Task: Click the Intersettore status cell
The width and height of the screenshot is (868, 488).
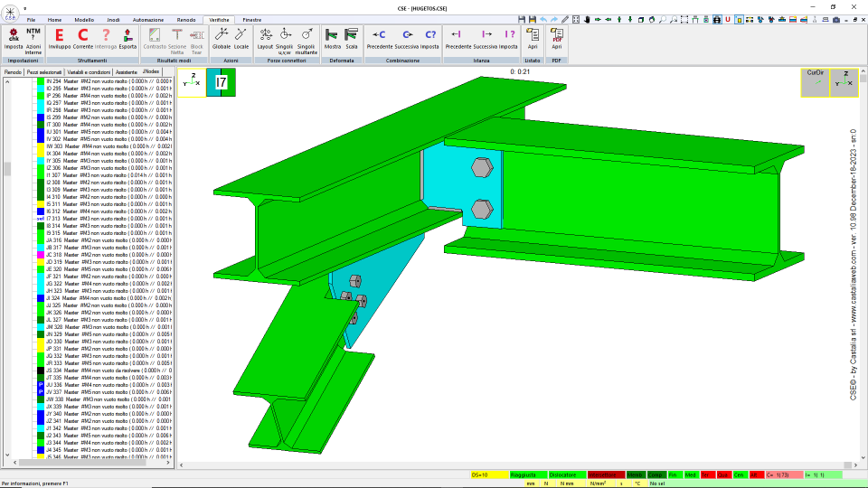Action: tap(606, 474)
